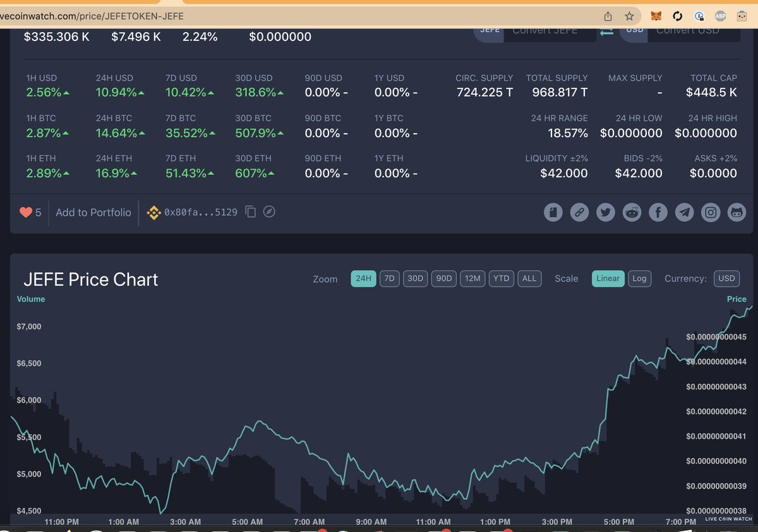Select the 24H zoom range

364,278
